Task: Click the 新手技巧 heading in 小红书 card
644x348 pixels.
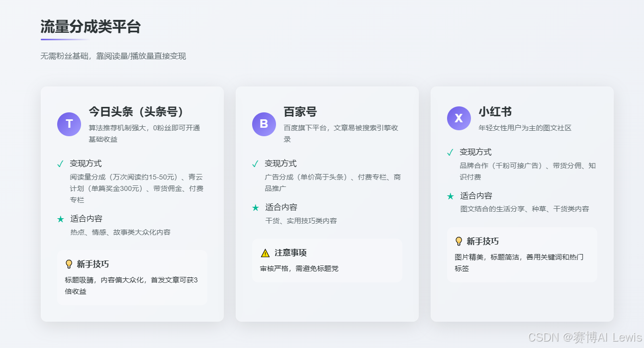Action: click(483, 242)
